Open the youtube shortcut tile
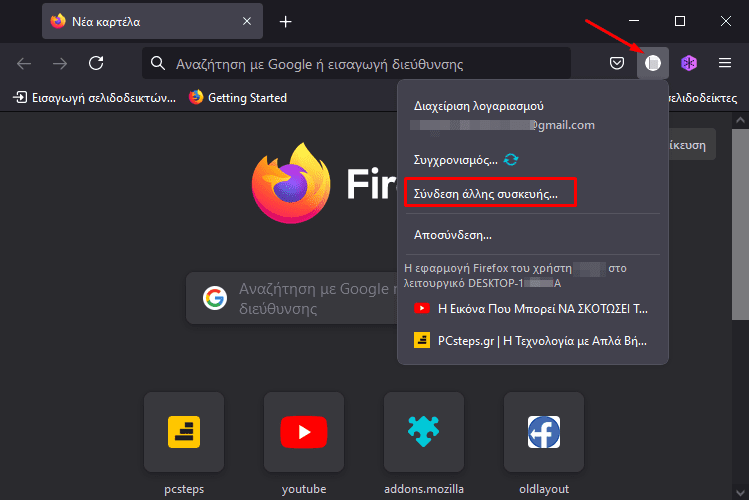The image size is (749, 500). pos(304,432)
